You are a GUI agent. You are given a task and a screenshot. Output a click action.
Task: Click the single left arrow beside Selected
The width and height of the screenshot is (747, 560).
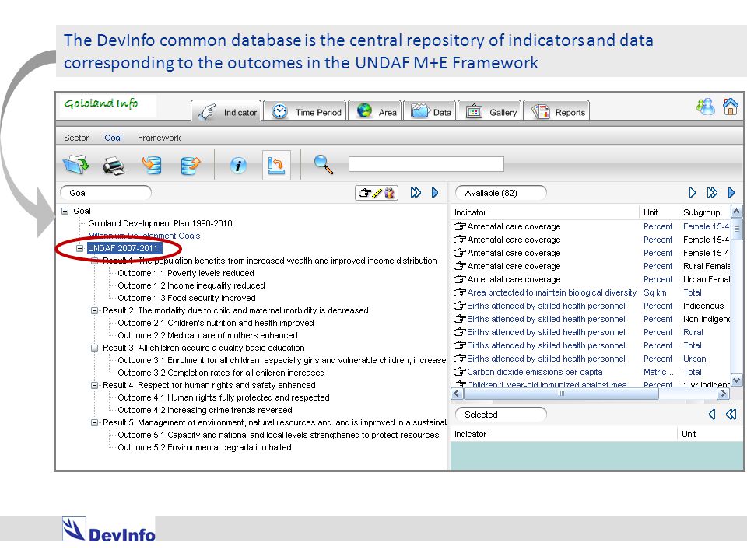point(712,415)
